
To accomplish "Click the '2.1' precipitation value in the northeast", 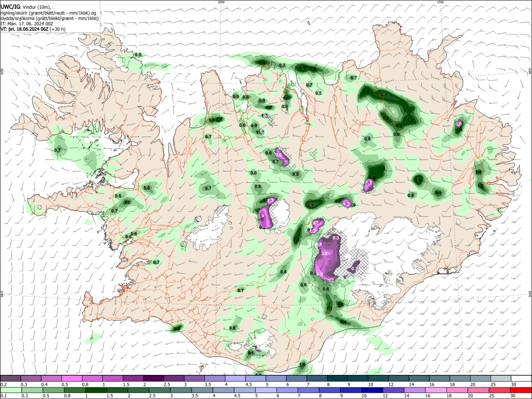I will [384, 94].
